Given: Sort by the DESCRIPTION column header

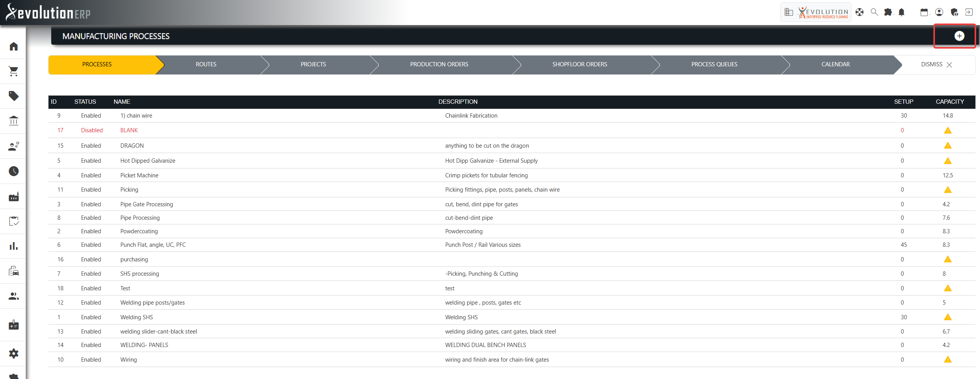Looking at the screenshot, I should point(458,102).
